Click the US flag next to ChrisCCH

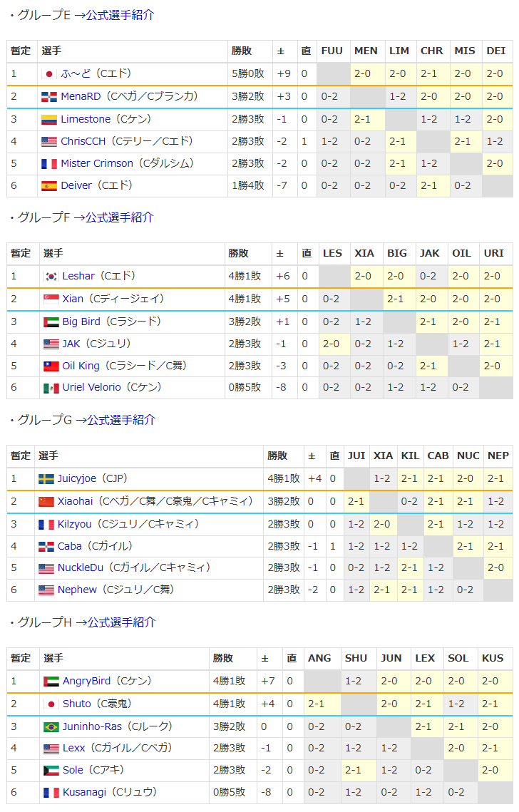(49, 141)
